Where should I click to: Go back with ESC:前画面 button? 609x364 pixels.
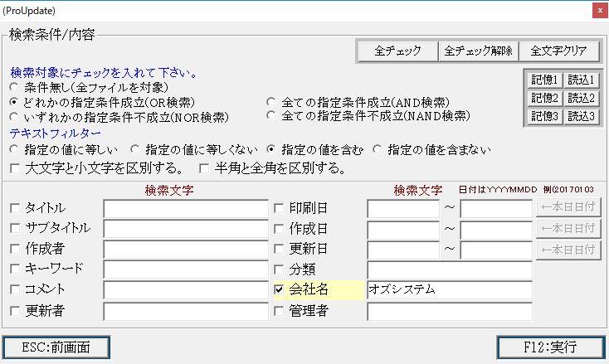[x=56, y=347]
